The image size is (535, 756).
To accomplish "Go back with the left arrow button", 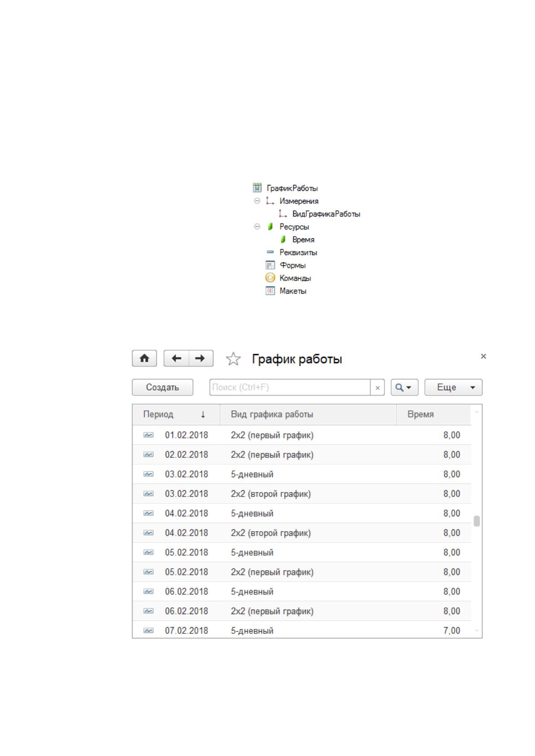I will (176, 358).
